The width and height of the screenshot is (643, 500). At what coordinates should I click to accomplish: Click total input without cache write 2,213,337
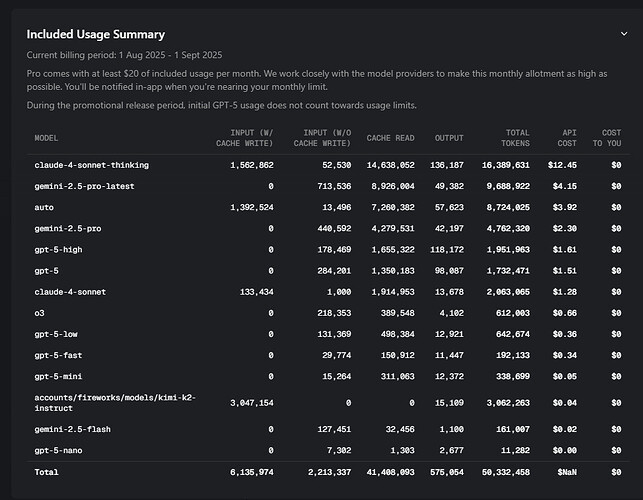(x=329, y=472)
